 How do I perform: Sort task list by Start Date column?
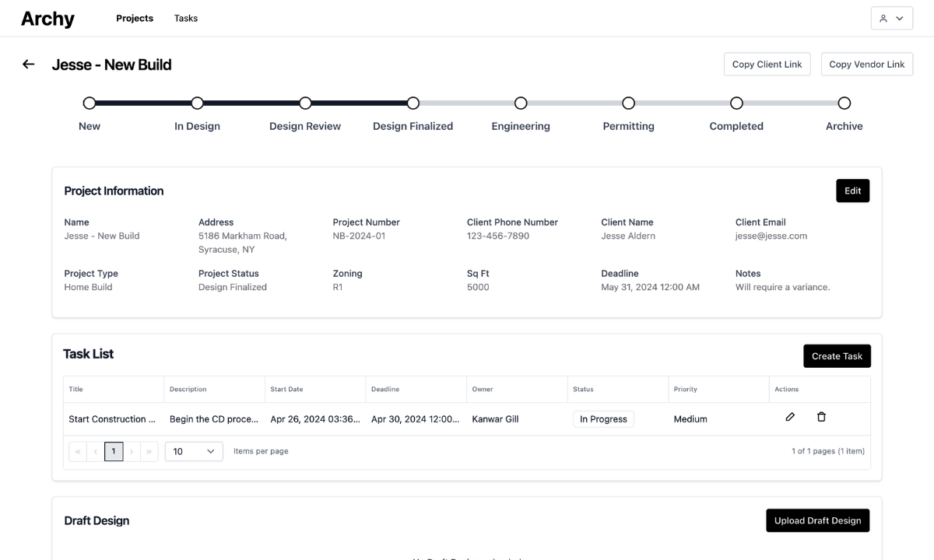[315, 390]
